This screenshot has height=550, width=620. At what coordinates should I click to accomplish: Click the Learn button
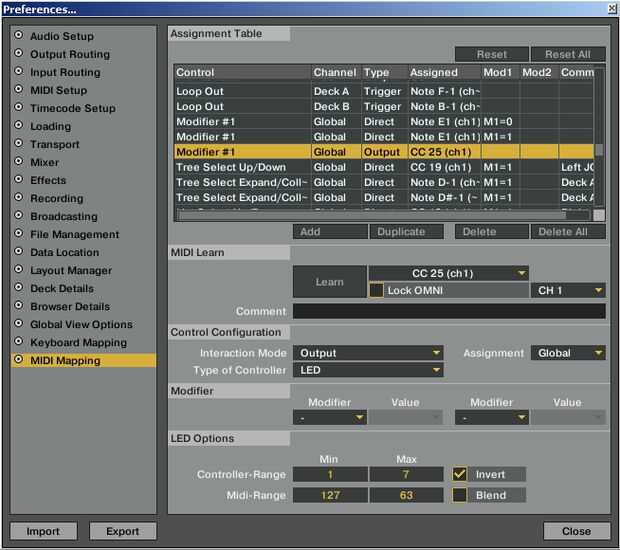click(x=330, y=282)
